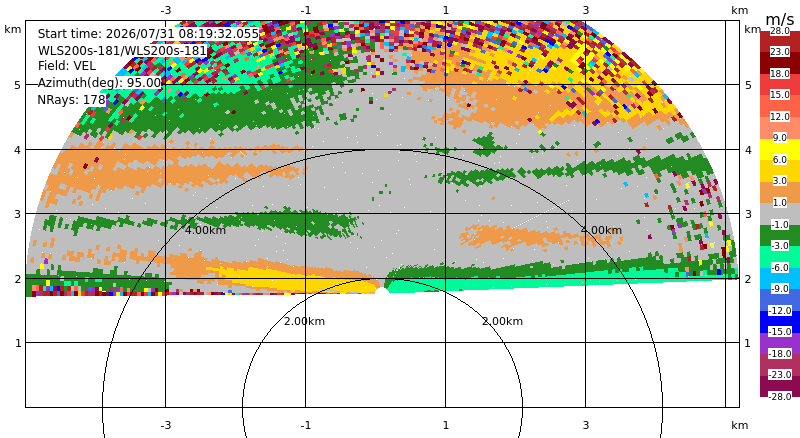Click the -28.0 label at colorbar bottom

(x=780, y=396)
